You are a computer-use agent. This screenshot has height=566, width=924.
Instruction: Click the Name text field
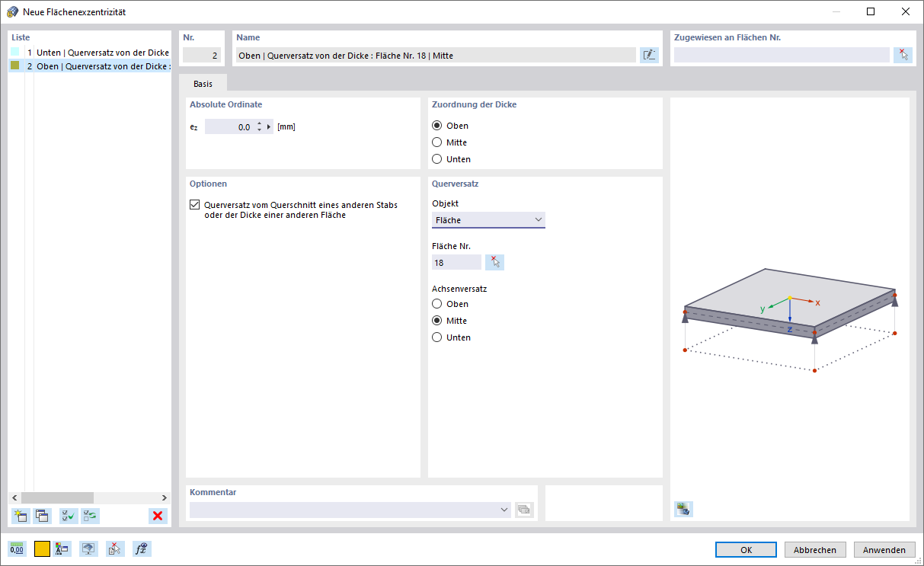436,55
